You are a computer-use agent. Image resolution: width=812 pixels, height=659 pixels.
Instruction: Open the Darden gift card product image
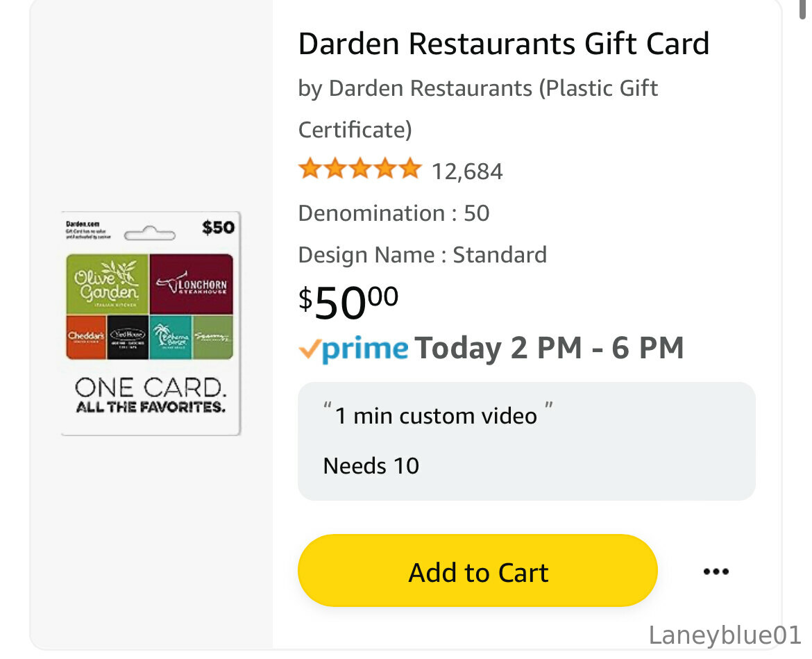[x=151, y=324]
